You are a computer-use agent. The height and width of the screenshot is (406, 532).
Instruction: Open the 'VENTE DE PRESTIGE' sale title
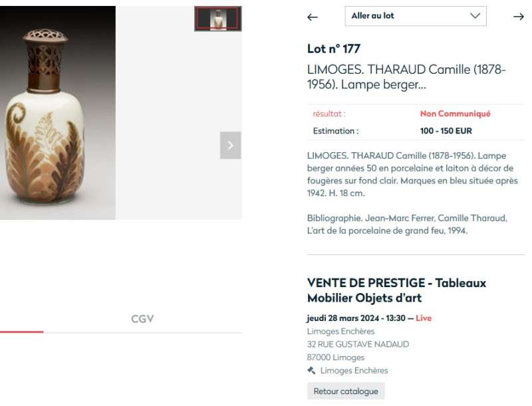tap(396, 290)
